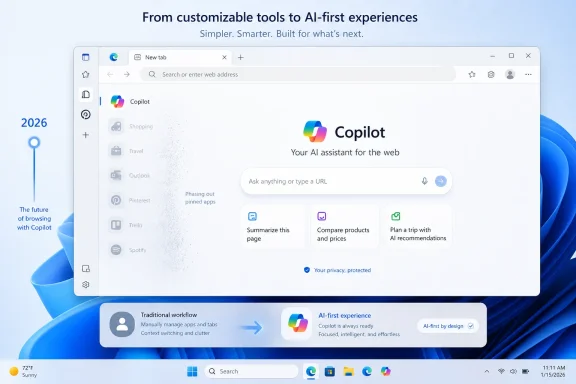Switch to the New tab tab
576x384 pixels.
(180, 57)
